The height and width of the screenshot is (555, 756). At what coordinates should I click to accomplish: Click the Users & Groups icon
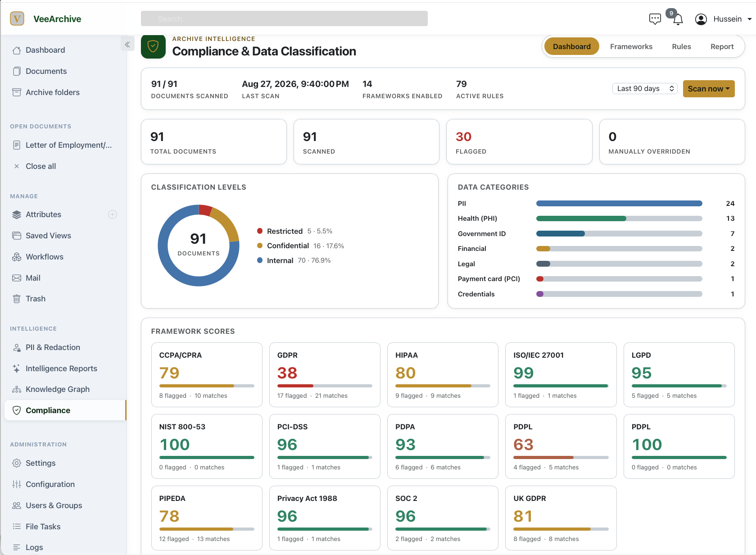[17, 505]
